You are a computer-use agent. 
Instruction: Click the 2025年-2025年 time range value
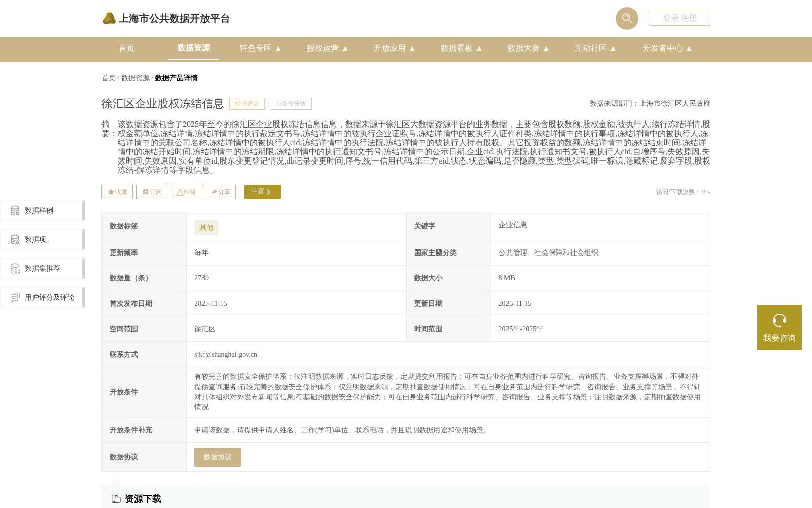(x=521, y=329)
